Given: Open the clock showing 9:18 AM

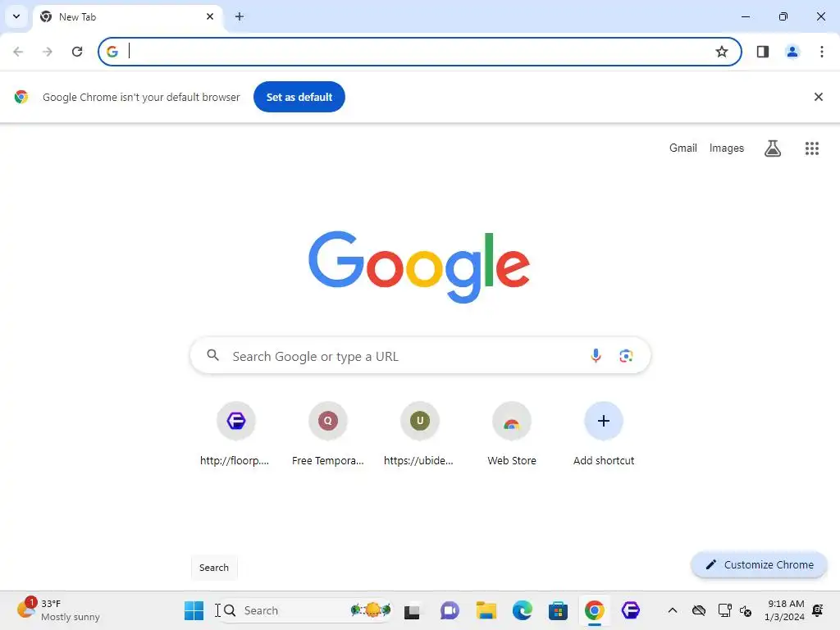Looking at the screenshot, I should [784, 610].
